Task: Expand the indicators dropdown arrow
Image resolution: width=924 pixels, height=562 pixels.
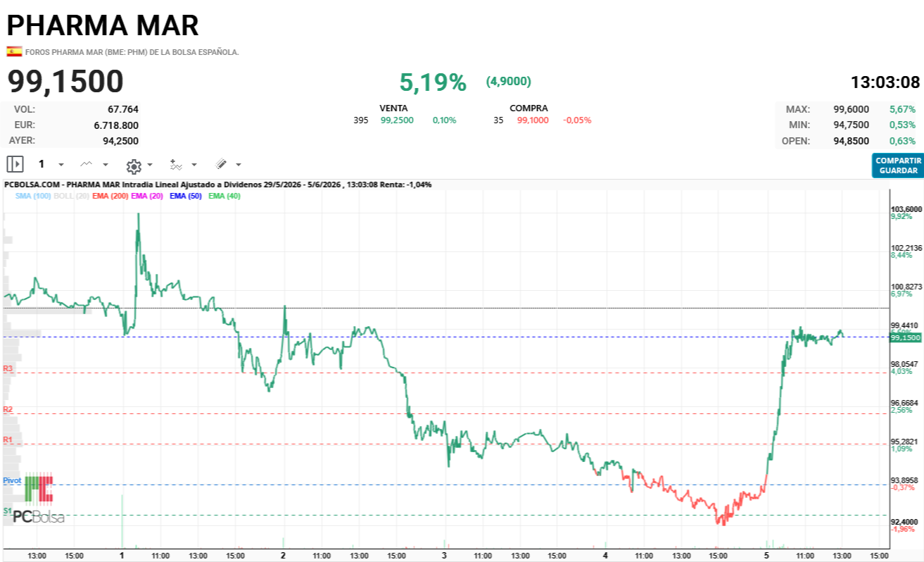Action: 194,165
